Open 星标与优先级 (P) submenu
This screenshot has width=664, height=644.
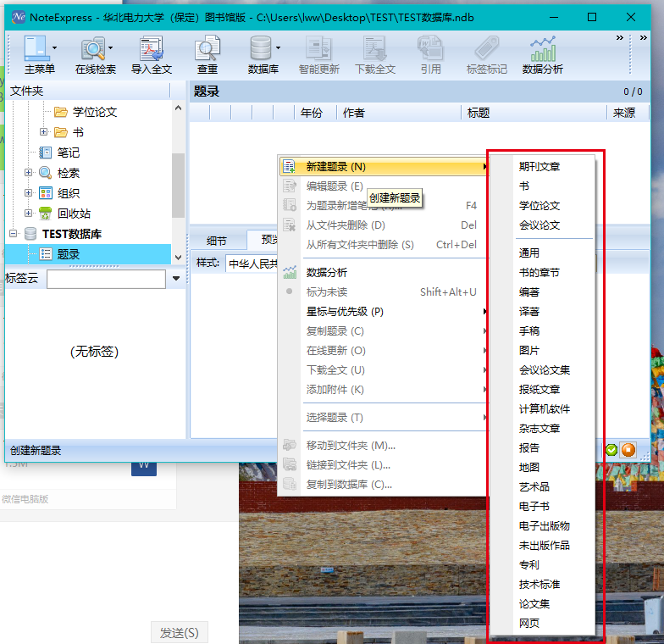click(x=383, y=312)
